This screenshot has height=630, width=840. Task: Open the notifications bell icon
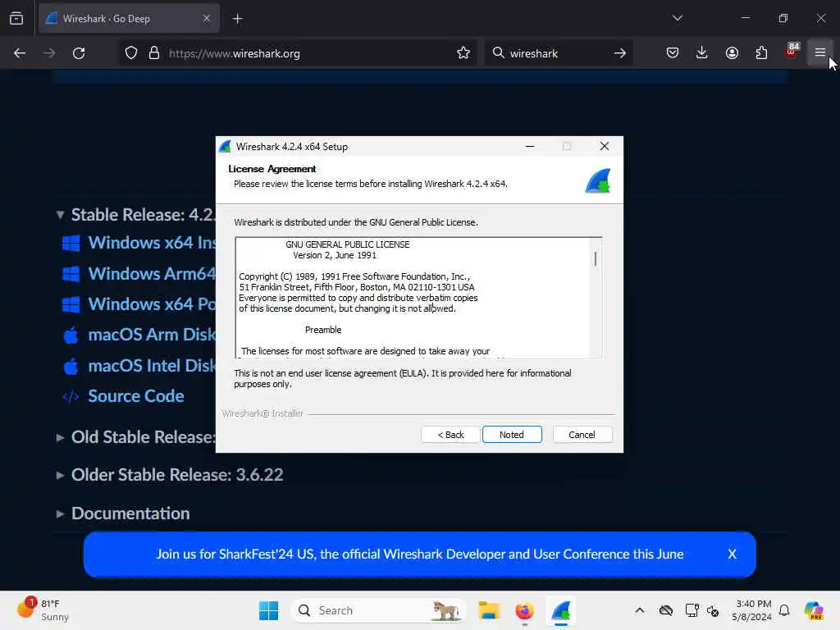click(784, 610)
